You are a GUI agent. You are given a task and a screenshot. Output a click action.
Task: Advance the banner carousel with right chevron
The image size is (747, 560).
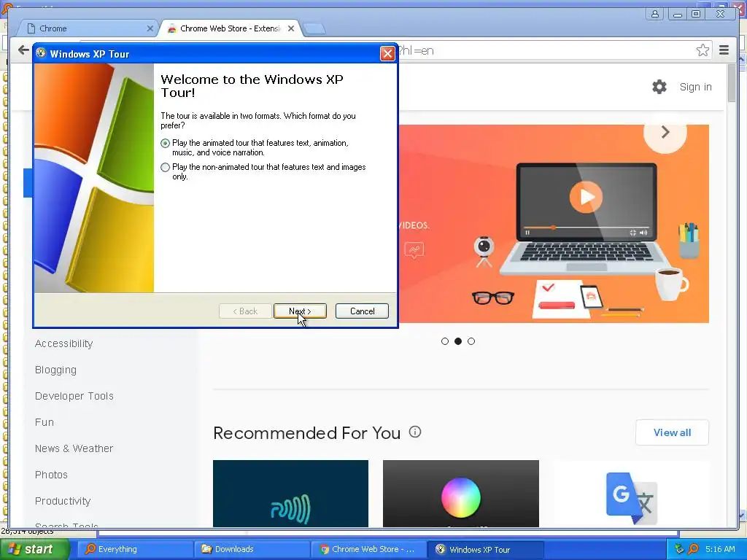point(665,132)
